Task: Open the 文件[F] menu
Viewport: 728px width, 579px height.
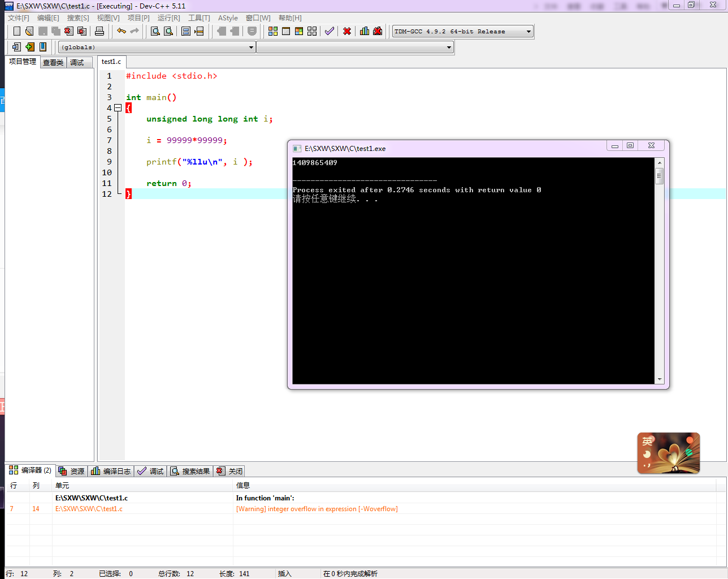Action: coord(19,18)
